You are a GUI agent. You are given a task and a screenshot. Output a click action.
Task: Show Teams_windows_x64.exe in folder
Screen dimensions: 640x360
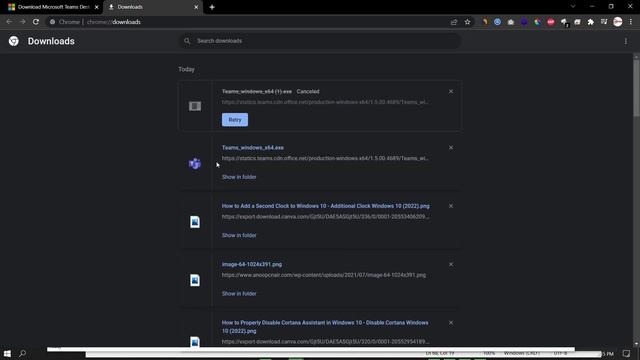click(x=239, y=177)
